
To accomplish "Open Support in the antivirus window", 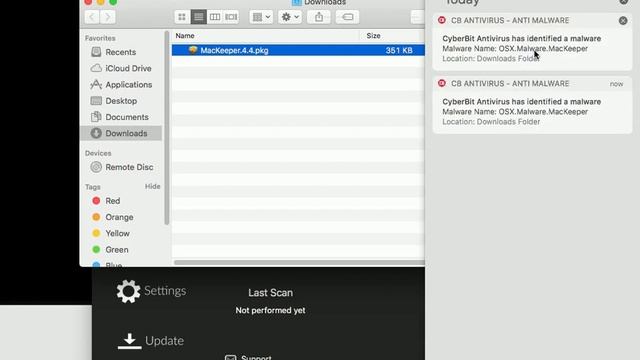I will [x=248, y=358].
